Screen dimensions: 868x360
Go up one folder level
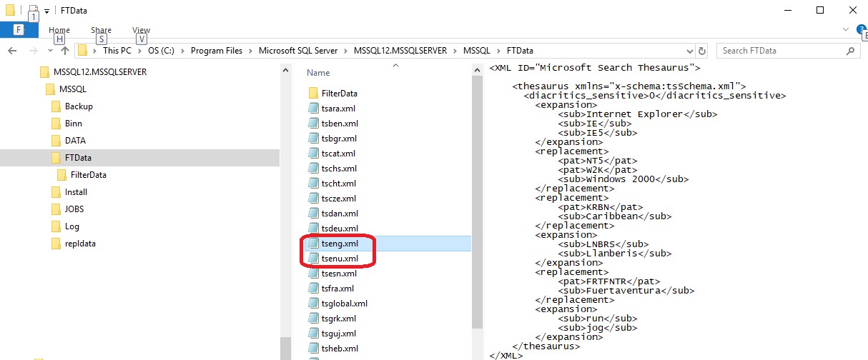pyautogui.click(x=65, y=51)
